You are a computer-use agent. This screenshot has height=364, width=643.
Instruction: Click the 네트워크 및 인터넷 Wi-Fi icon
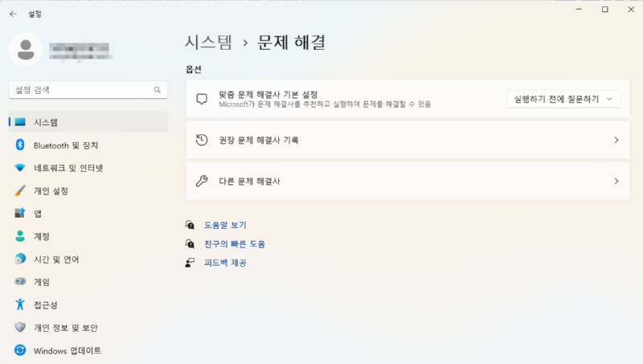click(x=21, y=168)
